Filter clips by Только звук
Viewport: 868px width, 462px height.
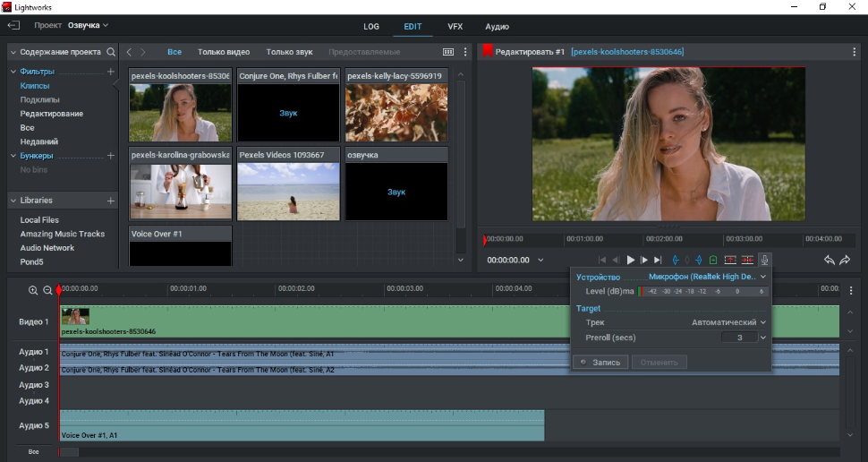(290, 52)
